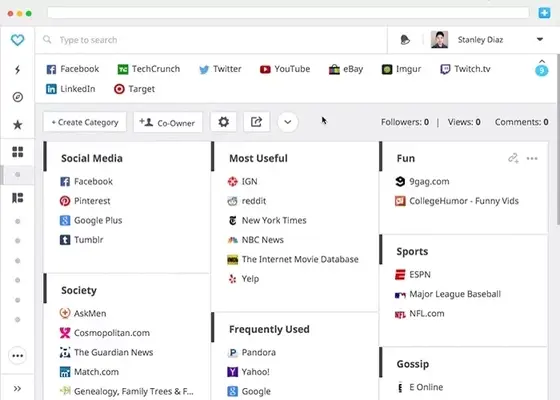Collapse the bookmarks bar with up chevron
The height and width of the screenshot is (400, 560).
(x=542, y=61)
